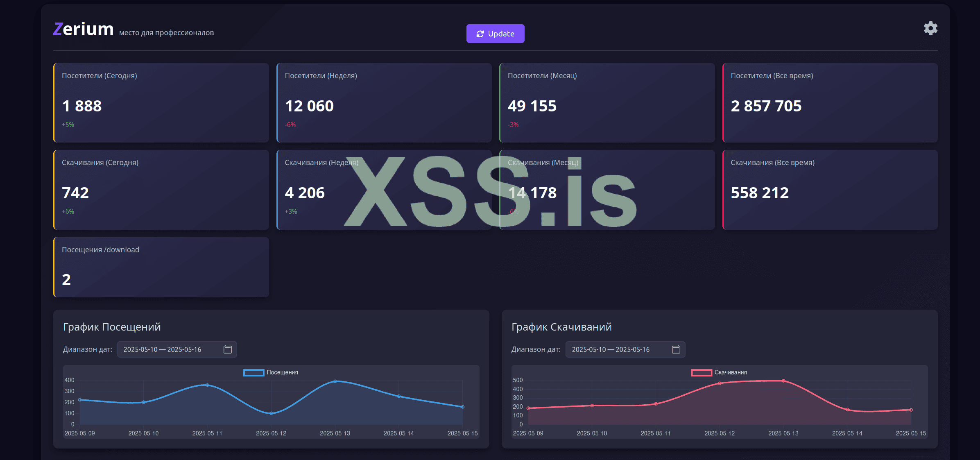
Task: Click visits chart point for 2025-05-11
Action: pos(207,385)
